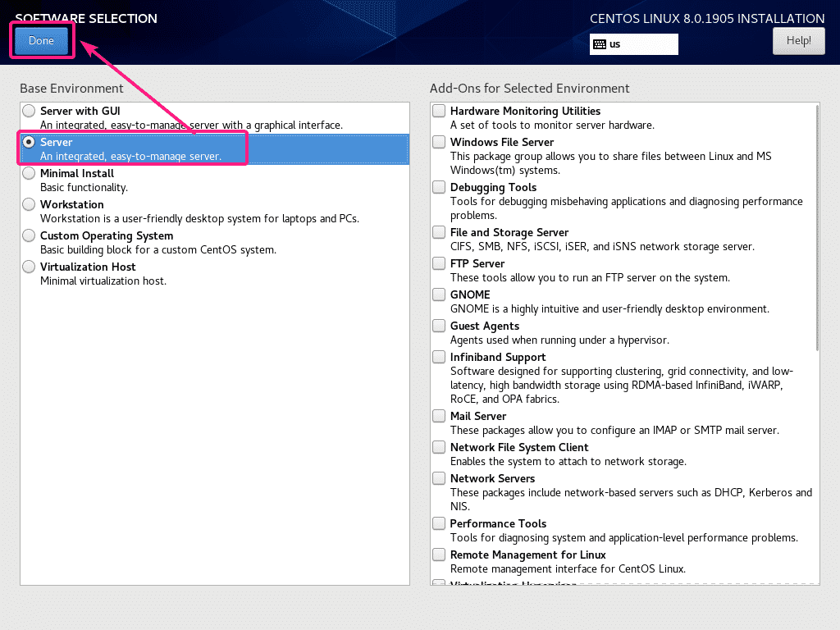Open the Help! dialog
840x630 pixels.
[798, 40]
